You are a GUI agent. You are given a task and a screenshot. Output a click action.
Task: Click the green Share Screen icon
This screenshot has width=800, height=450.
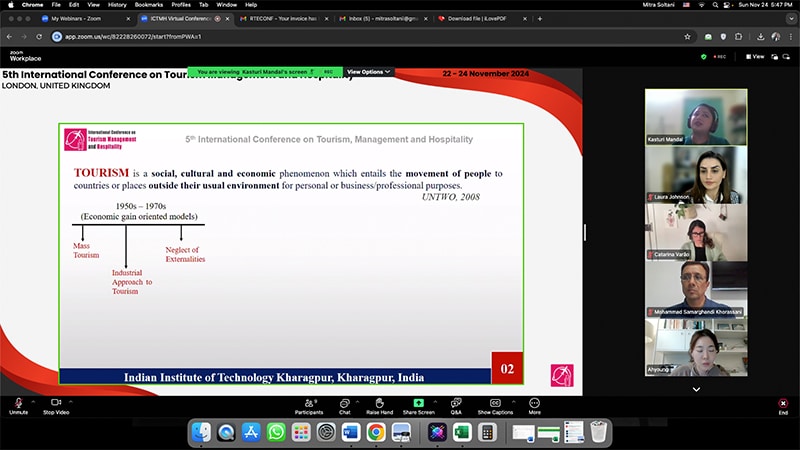[418, 403]
